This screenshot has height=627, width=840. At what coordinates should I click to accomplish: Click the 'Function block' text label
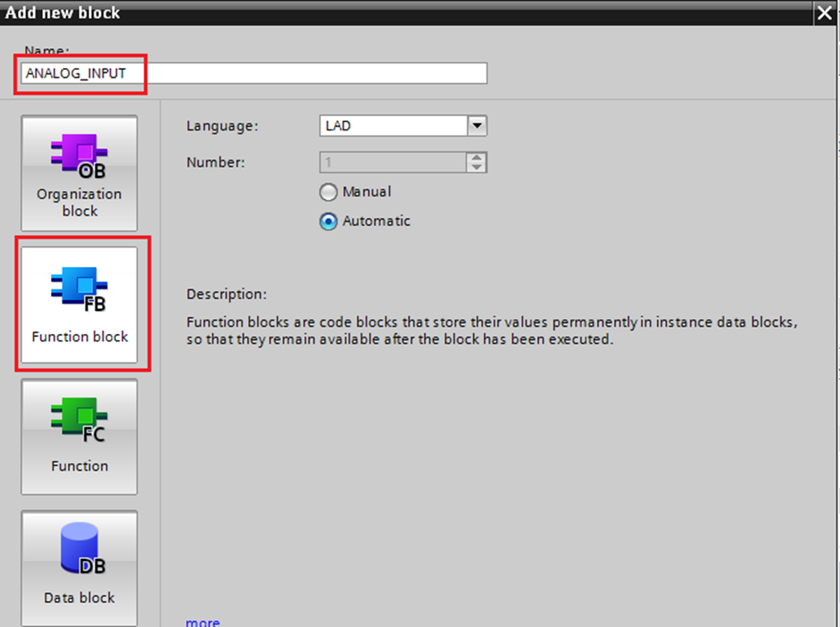point(79,337)
